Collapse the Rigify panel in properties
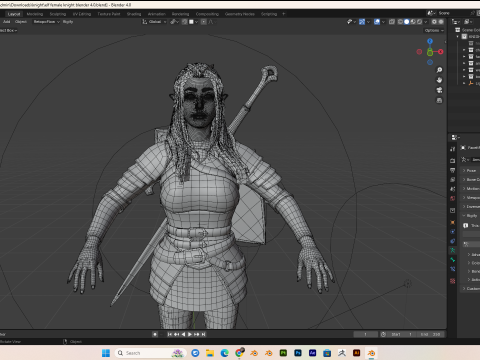 coord(471,216)
